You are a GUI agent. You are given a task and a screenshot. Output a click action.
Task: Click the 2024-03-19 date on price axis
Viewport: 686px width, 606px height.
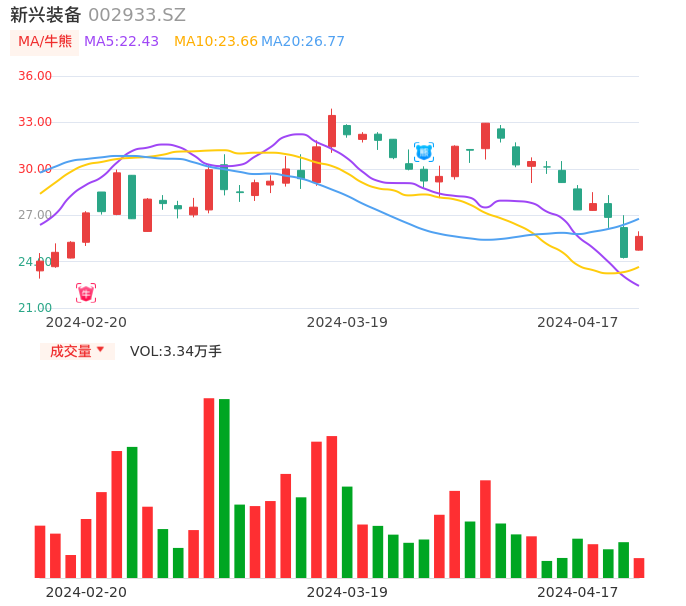tap(347, 322)
